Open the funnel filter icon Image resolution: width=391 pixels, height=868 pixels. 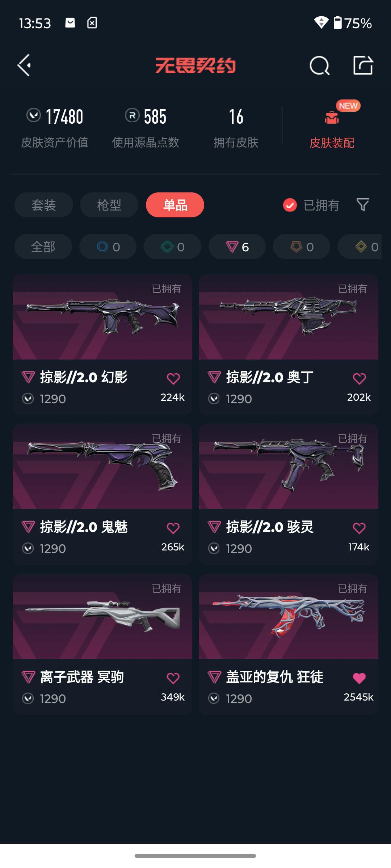(x=363, y=205)
